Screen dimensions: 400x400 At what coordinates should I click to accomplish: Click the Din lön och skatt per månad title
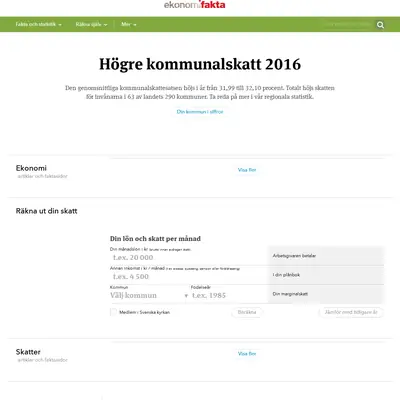pos(155,239)
